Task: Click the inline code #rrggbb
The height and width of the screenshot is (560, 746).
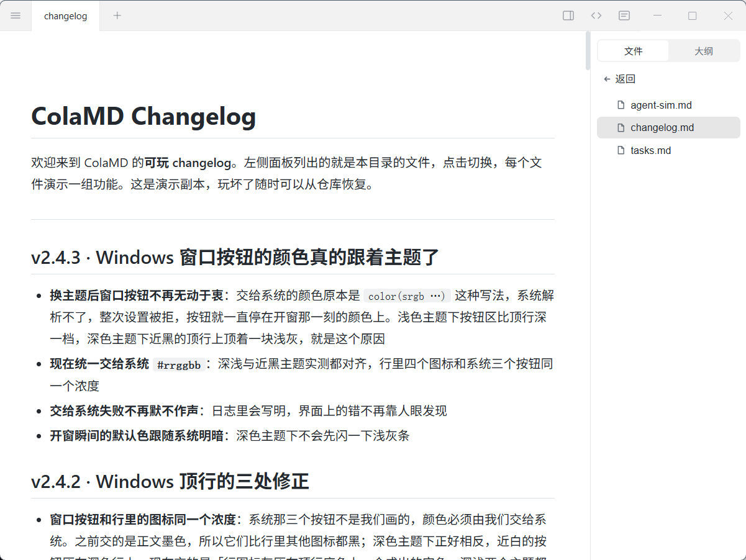Action: pyautogui.click(x=179, y=365)
